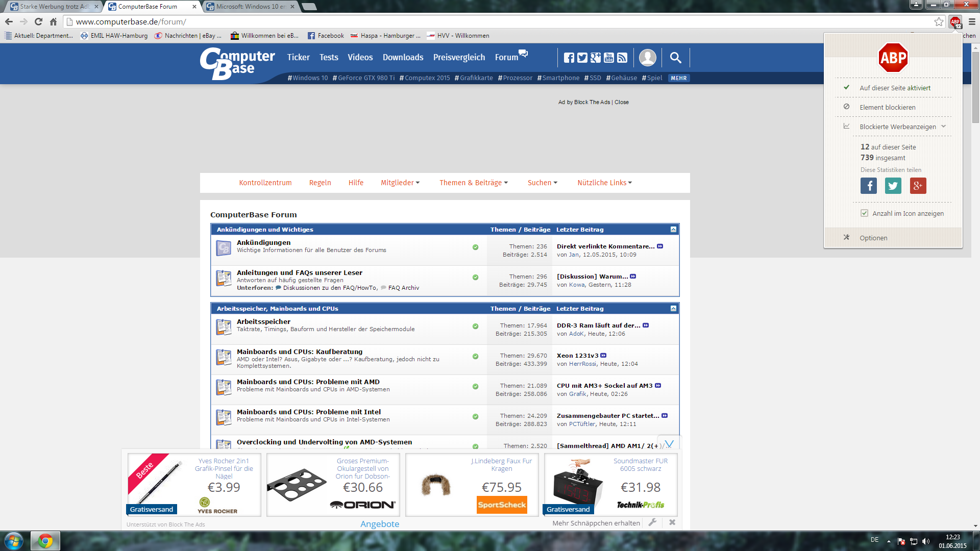Bookmark page with star icon in address bar
The image size is (980, 551).
coord(939,21)
